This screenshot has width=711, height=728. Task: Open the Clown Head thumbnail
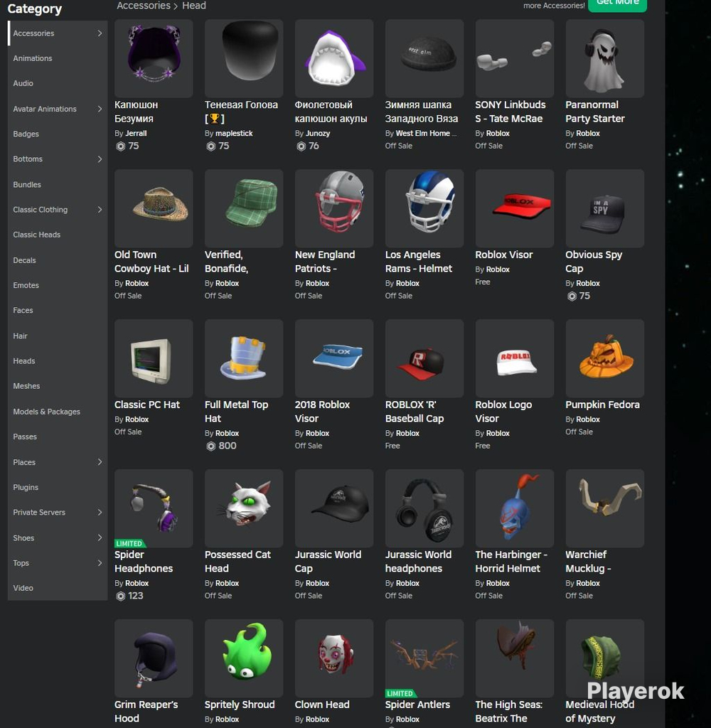pyautogui.click(x=334, y=658)
